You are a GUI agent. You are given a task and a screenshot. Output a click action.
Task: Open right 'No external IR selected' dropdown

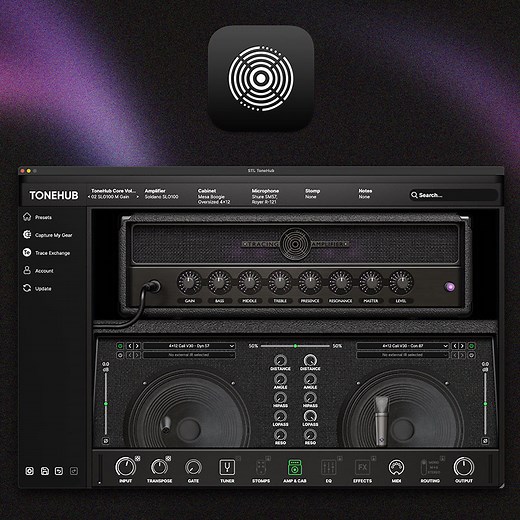click(403, 355)
